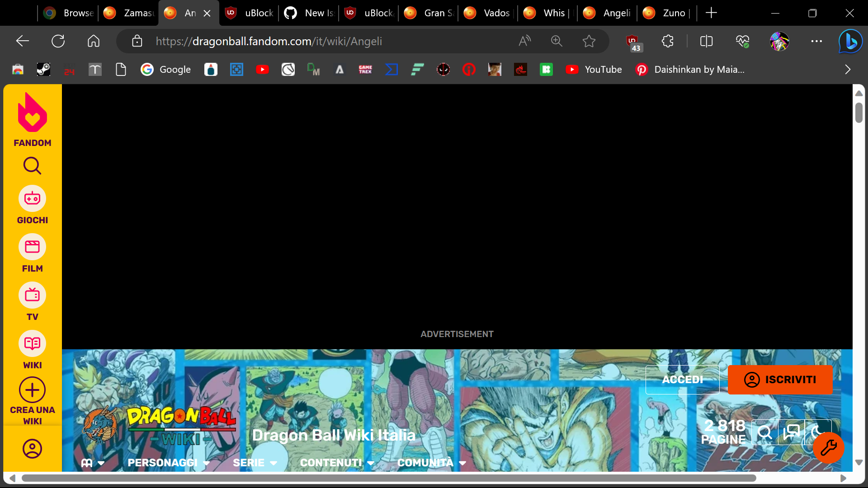Expand the SERIE navigation dropdown
Viewport: 868px width, 488px height.
(255, 463)
